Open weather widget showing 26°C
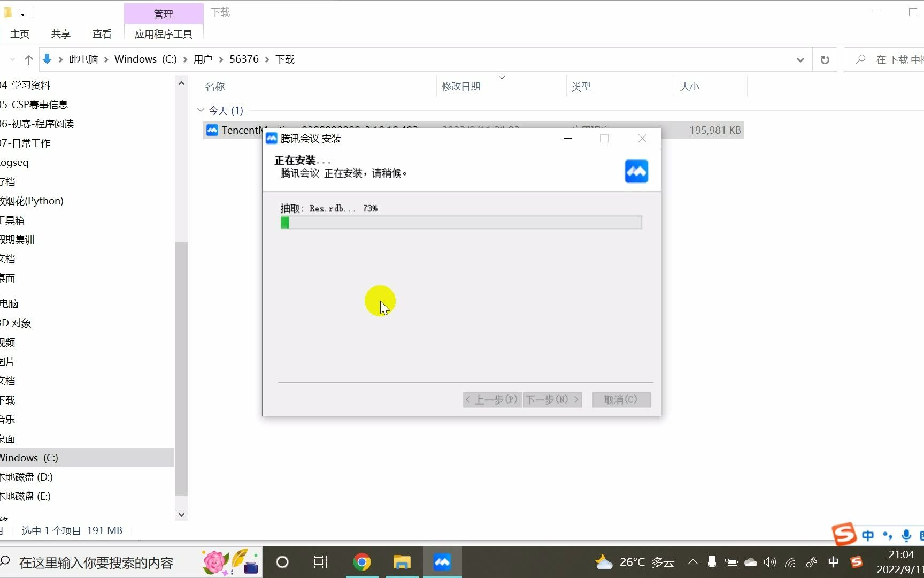Viewport: 924px width, 578px height. (x=635, y=562)
